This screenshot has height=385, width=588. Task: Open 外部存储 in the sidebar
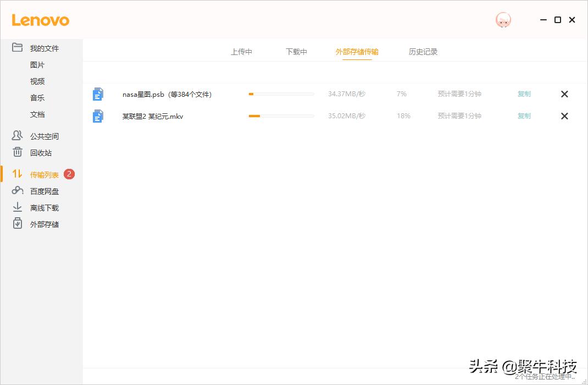(44, 224)
